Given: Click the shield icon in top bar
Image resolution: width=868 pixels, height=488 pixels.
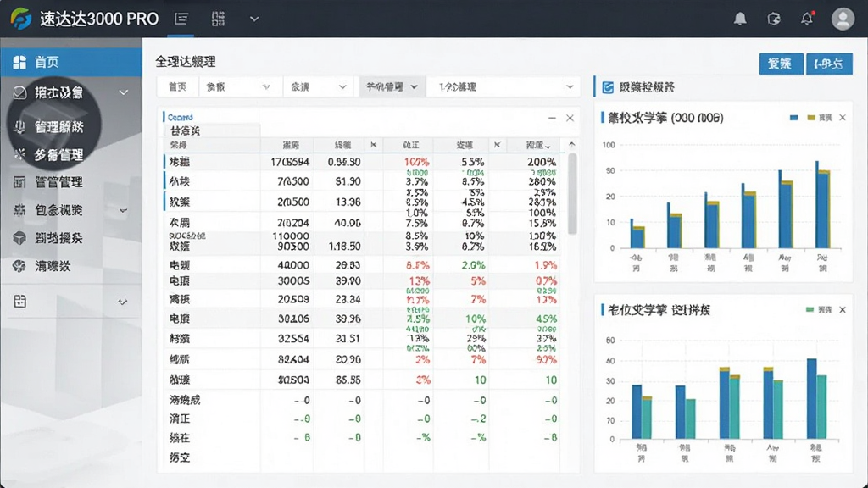Looking at the screenshot, I should (774, 19).
